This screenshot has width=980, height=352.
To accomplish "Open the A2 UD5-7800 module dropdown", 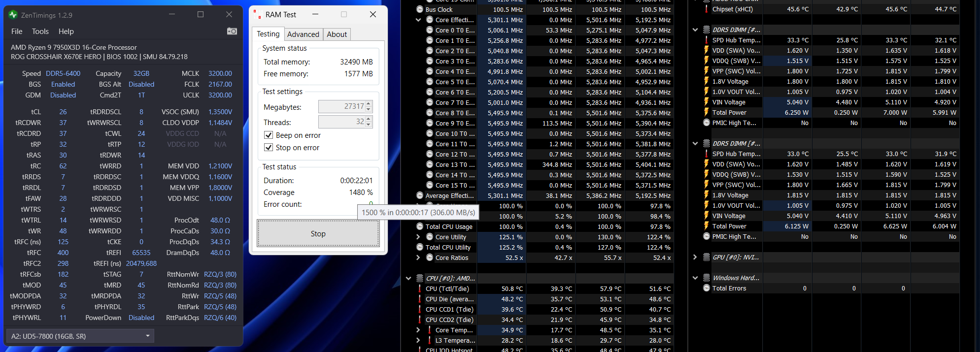I will (147, 336).
